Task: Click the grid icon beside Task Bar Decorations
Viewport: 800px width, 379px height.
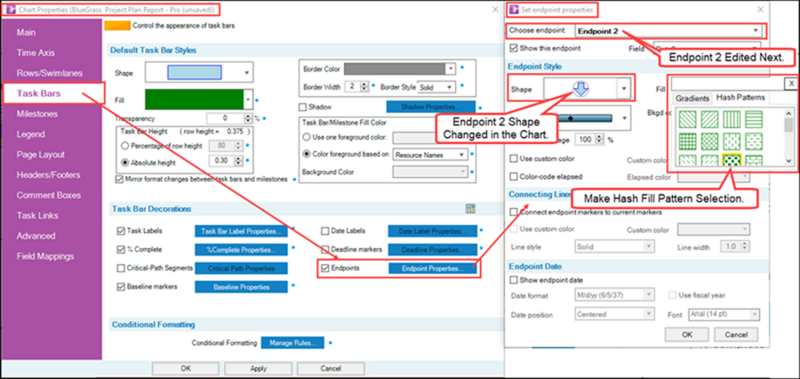Action: (470, 209)
